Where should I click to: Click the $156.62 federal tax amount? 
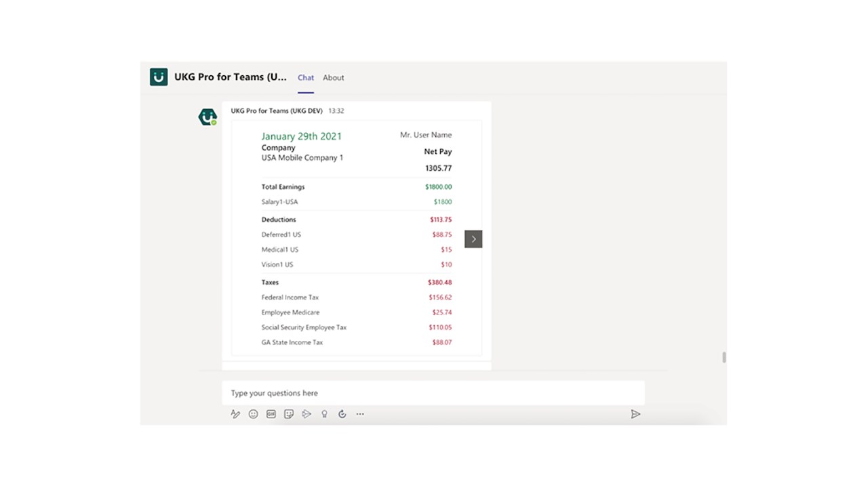click(440, 298)
